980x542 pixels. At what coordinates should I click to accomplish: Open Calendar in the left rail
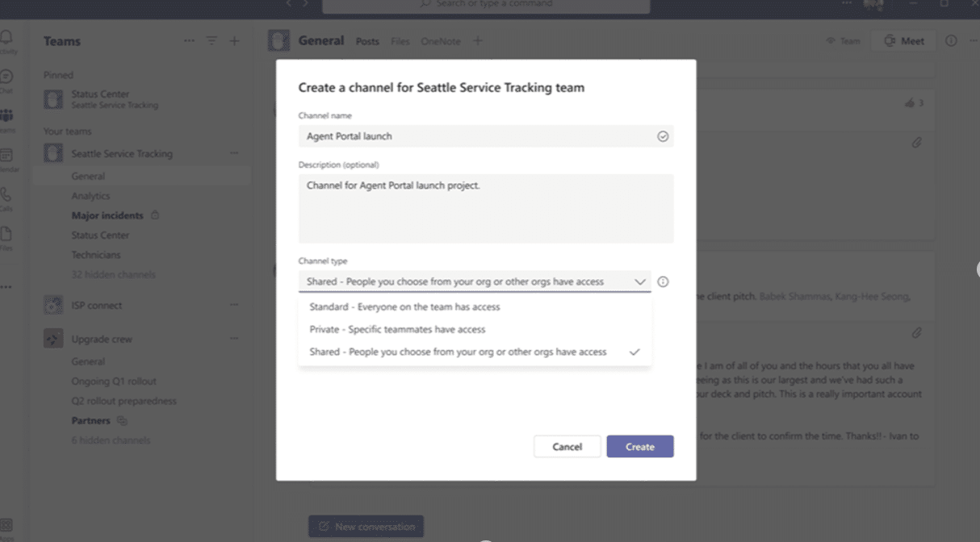[6, 159]
